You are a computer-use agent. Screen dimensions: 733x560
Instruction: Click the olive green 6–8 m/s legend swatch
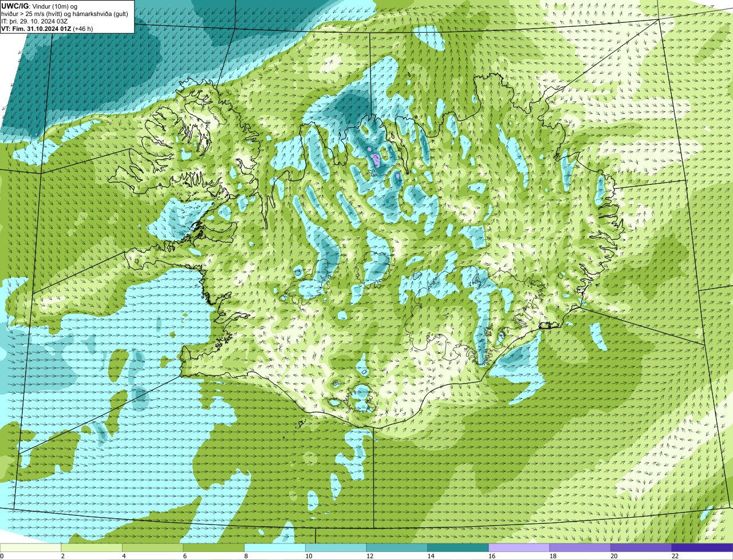[x=214, y=547]
